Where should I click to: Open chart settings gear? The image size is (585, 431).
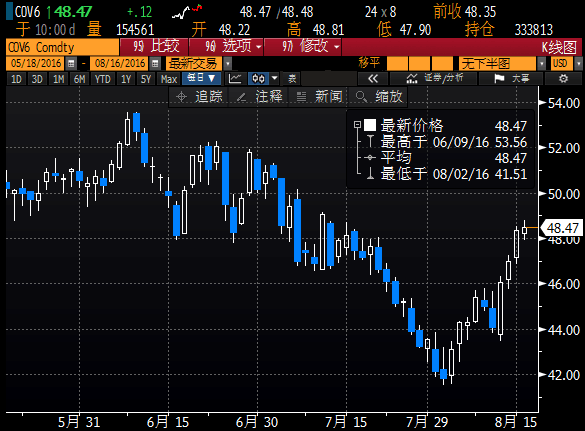click(563, 79)
